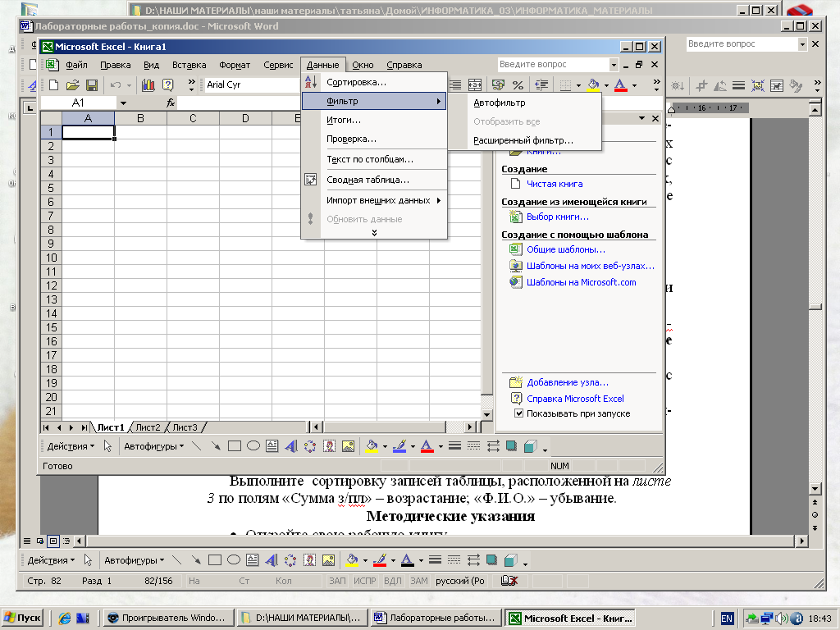
Task: Click the Справка Microsoft Excel link
Action: click(575, 399)
